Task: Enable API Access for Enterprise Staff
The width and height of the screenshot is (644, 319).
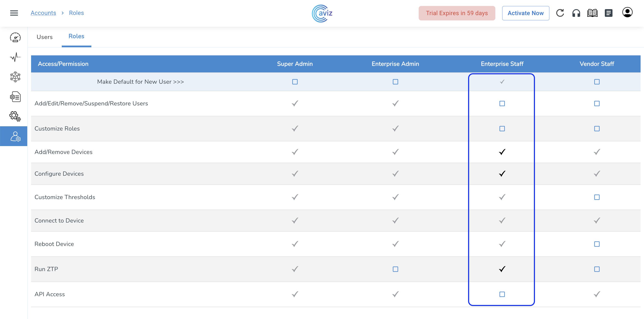Action: [502, 294]
